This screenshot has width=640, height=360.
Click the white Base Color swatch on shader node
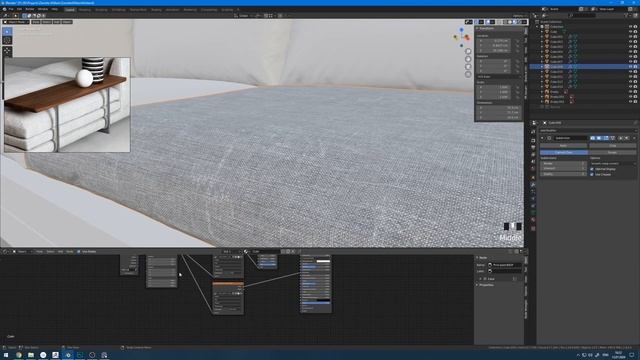click(x=323, y=261)
